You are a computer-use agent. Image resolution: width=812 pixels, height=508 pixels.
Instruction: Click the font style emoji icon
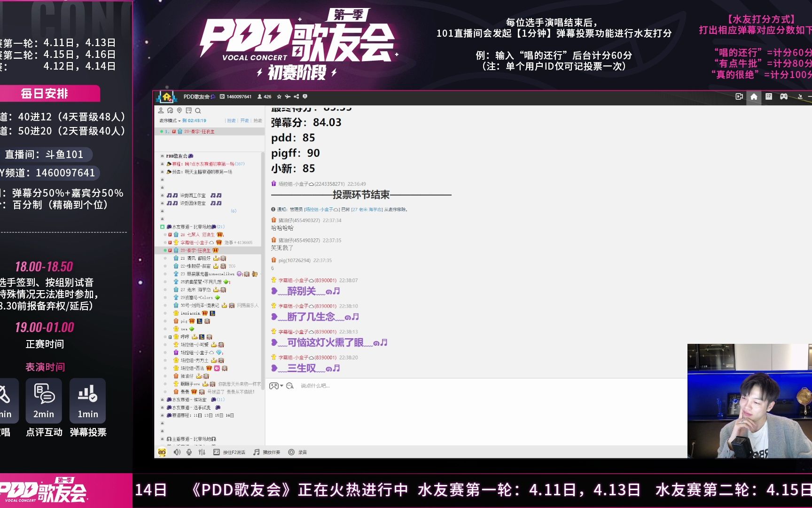click(290, 386)
